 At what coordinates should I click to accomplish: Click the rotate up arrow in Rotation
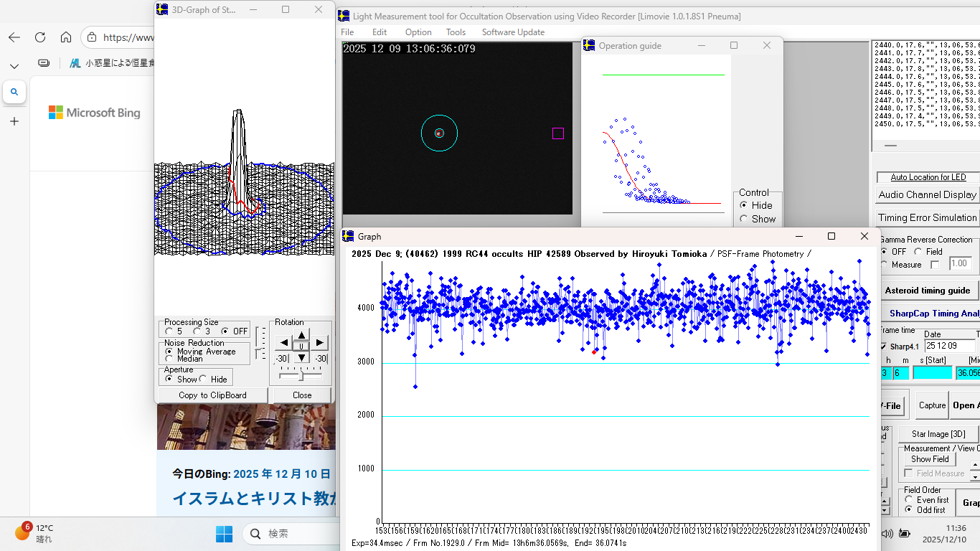click(301, 334)
